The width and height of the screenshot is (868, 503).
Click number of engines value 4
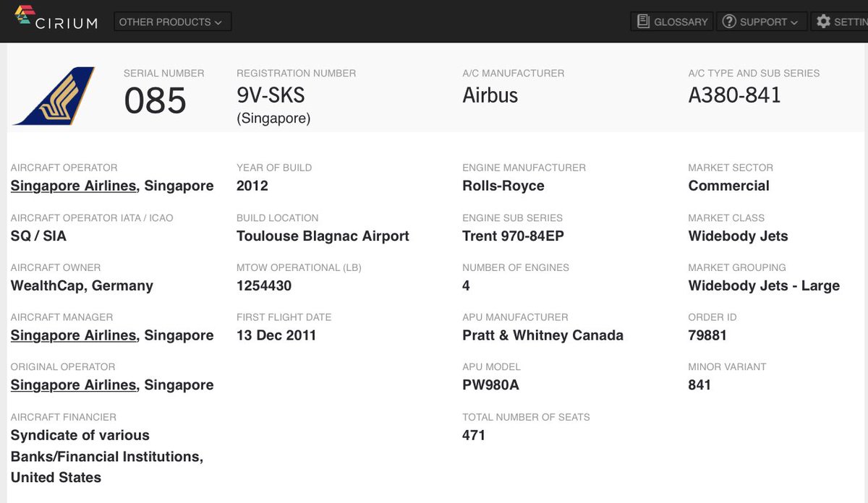coord(466,285)
